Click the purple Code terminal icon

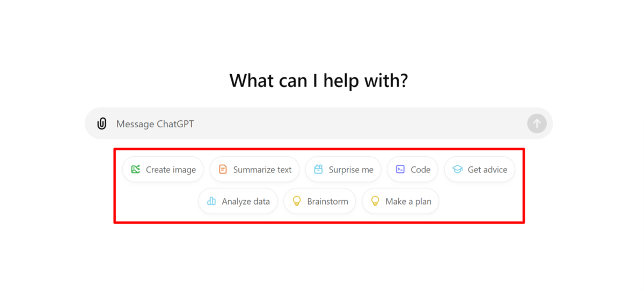400,170
